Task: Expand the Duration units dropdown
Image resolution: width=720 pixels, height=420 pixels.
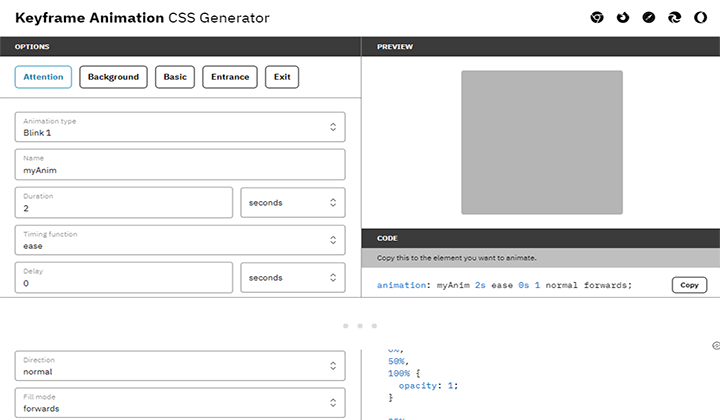Action: 293,202
